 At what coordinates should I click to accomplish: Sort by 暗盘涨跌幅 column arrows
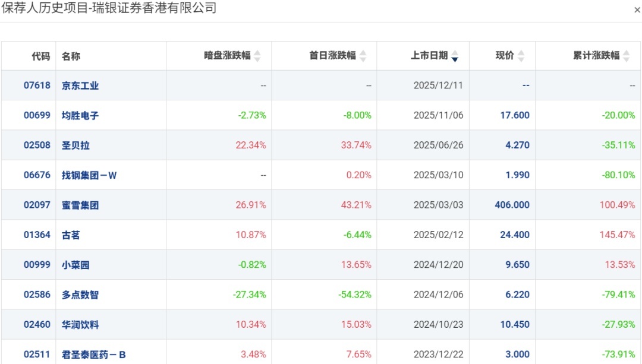pos(257,56)
